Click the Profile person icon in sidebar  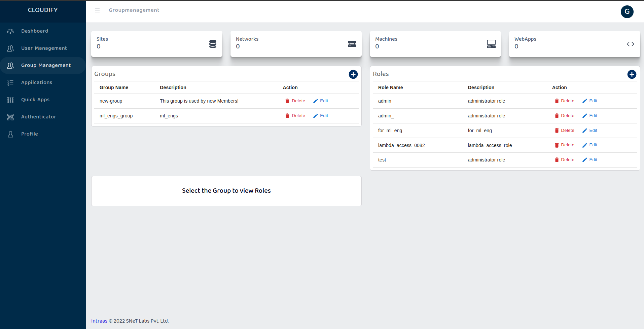point(10,134)
